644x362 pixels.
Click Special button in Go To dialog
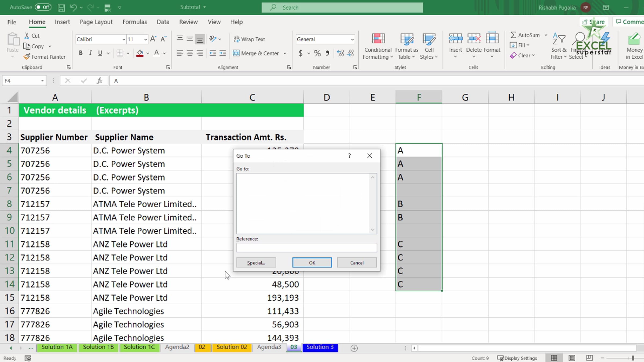(x=256, y=263)
